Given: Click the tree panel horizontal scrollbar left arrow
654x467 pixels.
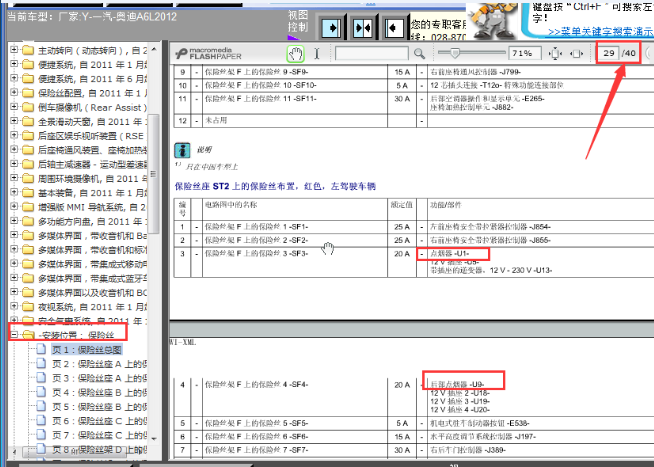Looking at the screenshot, I should [x=15, y=452].
